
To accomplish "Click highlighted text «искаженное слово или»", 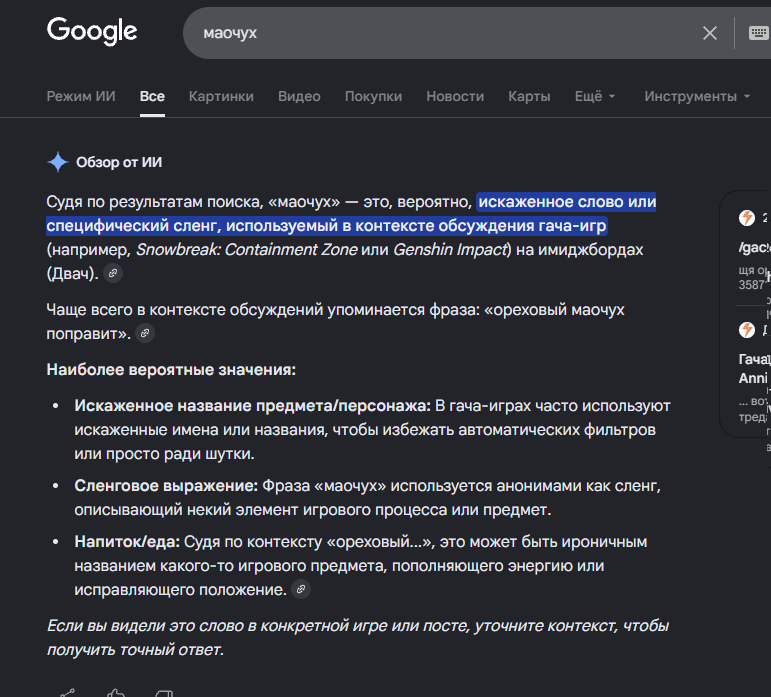I will pos(567,202).
